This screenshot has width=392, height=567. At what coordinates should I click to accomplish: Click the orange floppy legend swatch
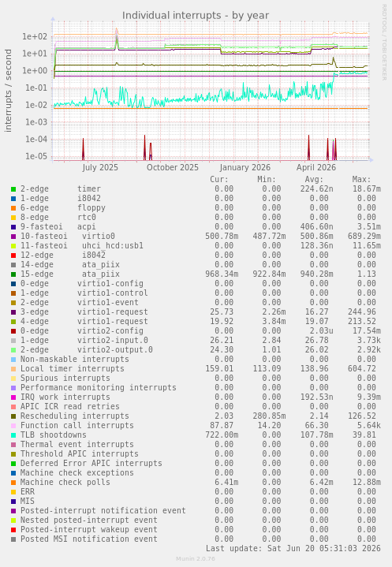click(13, 208)
